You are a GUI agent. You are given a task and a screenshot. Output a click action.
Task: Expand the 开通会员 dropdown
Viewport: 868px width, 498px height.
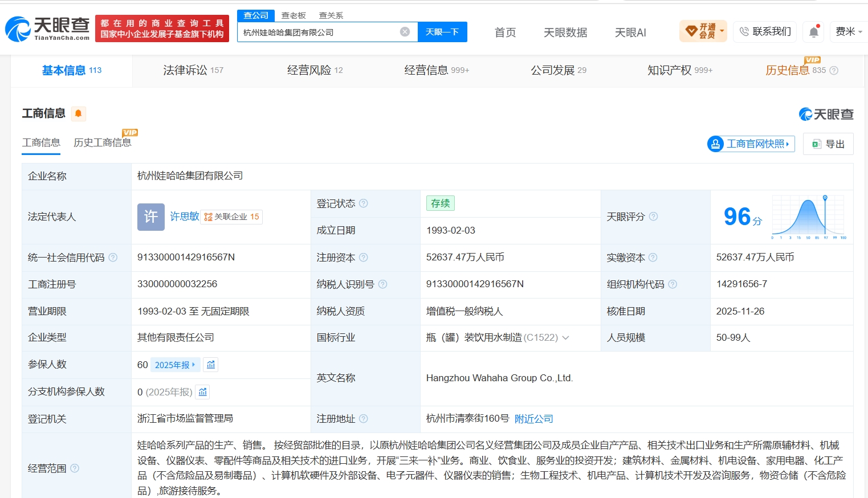(x=703, y=31)
